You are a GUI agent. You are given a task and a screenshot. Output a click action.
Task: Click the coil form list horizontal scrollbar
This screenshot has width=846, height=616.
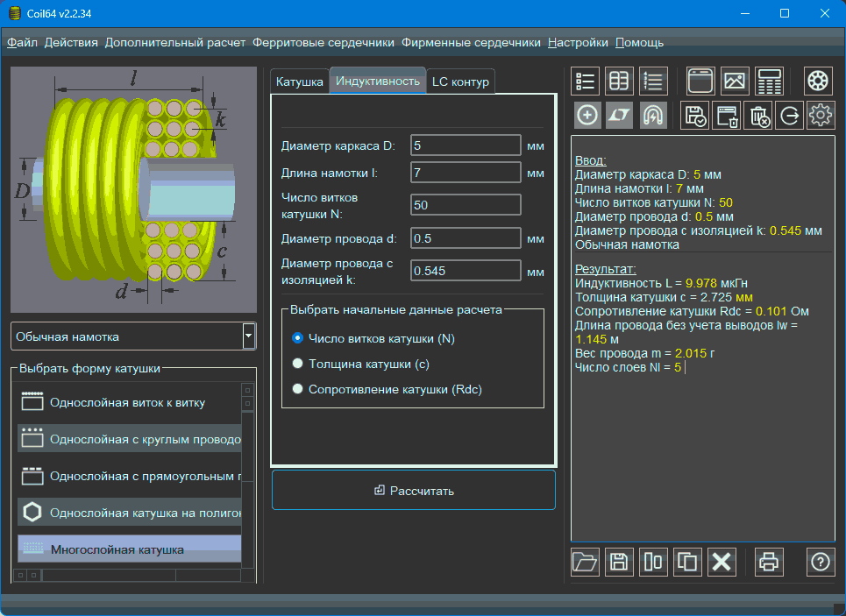127,576
